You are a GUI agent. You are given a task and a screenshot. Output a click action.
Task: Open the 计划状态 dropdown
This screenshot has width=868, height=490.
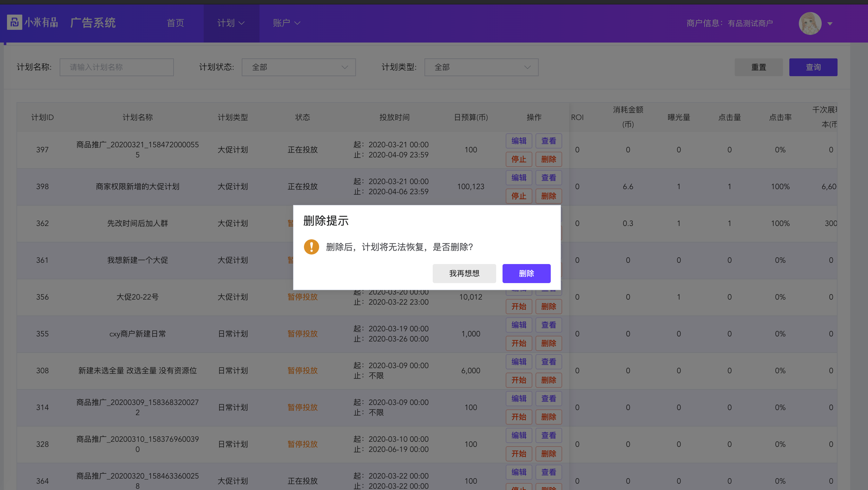coord(299,67)
